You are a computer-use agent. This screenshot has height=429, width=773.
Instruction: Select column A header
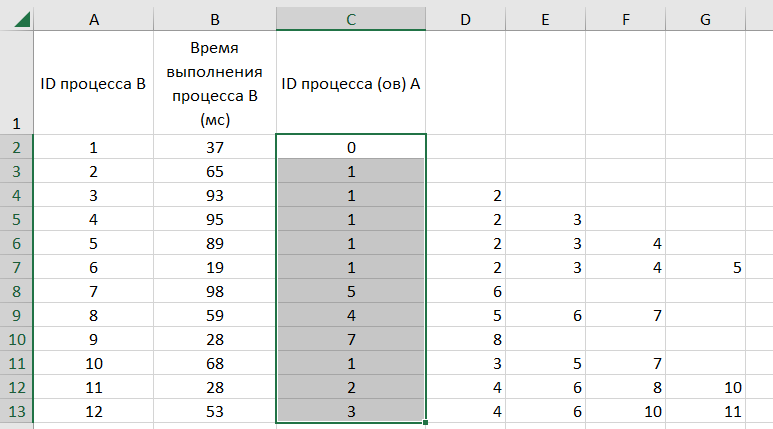(x=93, y=17)
